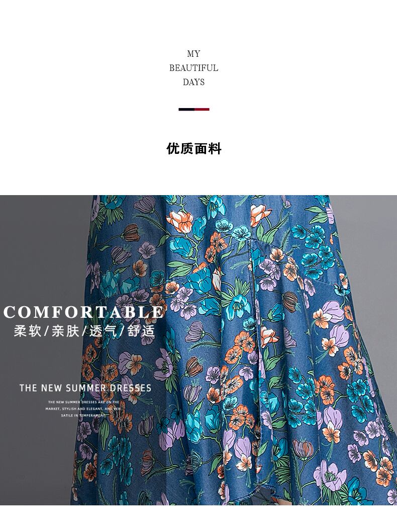Screen dimensions: 397x532
Task: Click the small paragraph under summer dresses heading
Action: [83, 408]
